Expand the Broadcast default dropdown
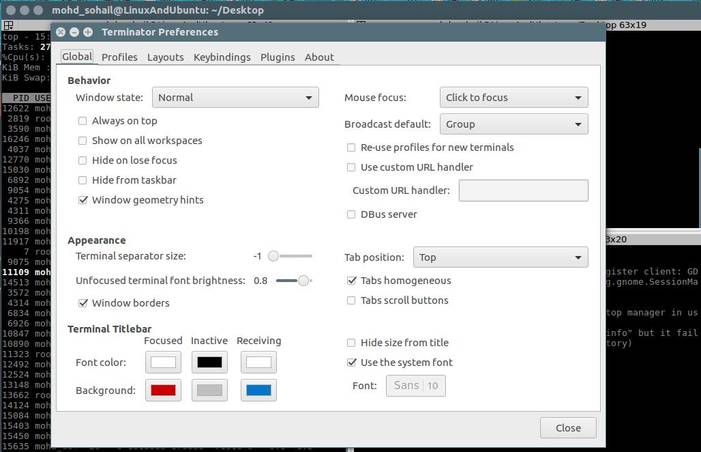The image size is (701, 452). tap(514, 125)
